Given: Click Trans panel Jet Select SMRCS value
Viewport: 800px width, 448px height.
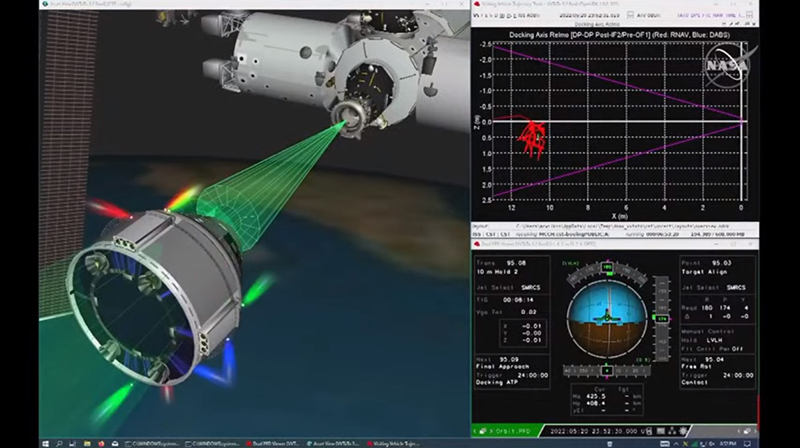Looking at the screenshot, I should 531,288.
